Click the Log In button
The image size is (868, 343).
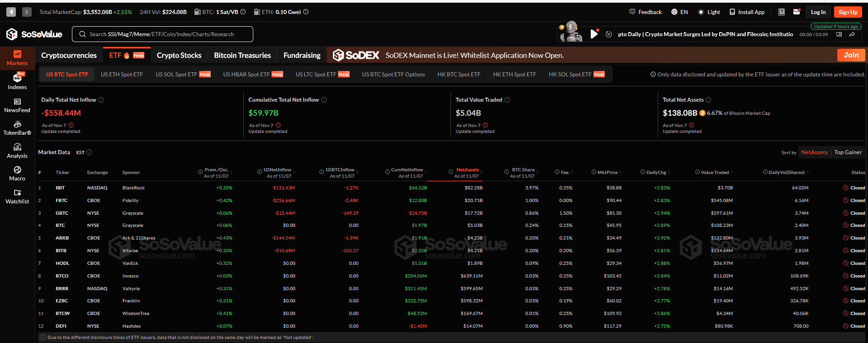[x=818, y=12]
